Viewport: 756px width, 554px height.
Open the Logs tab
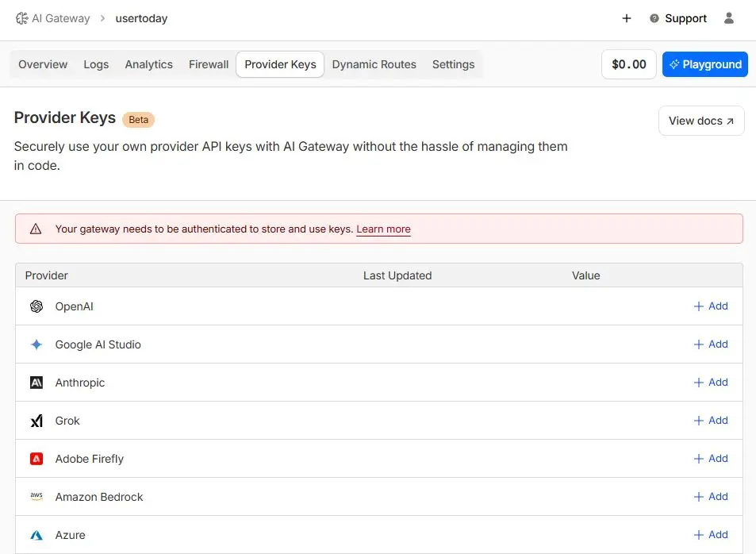[96, 64]
